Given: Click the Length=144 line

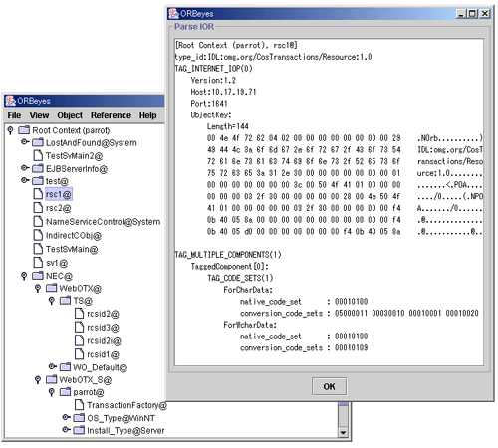Looking at the screenshot, I should [x=228, y=126].
